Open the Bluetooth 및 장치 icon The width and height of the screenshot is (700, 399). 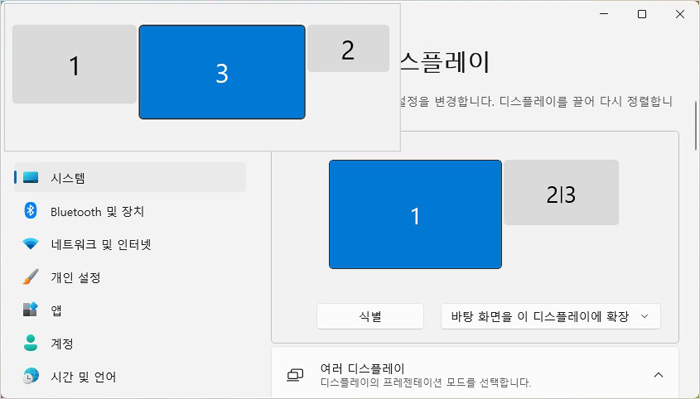tap(30, 211)
